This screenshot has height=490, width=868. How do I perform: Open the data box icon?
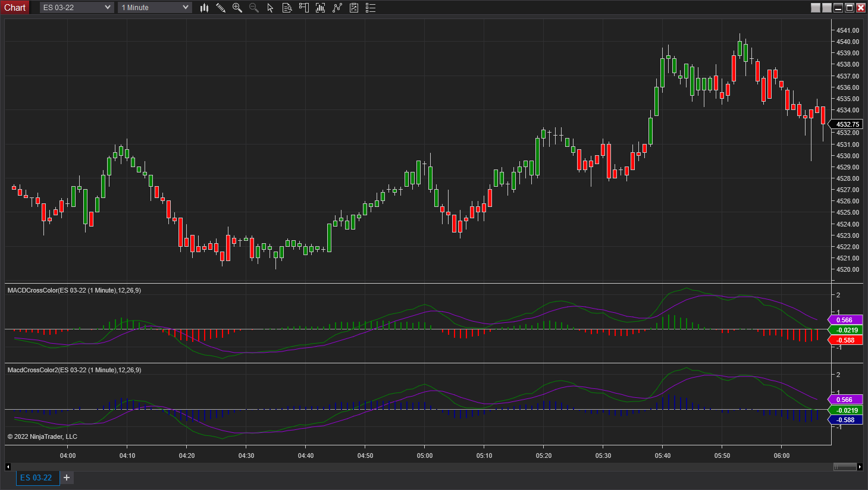click(287, 8)
